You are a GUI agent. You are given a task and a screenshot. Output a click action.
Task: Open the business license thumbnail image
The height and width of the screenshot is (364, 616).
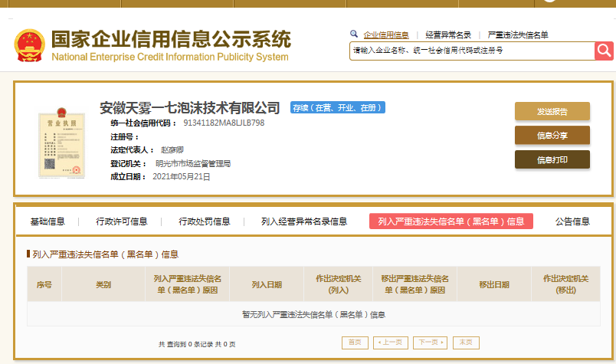[62, 143]
